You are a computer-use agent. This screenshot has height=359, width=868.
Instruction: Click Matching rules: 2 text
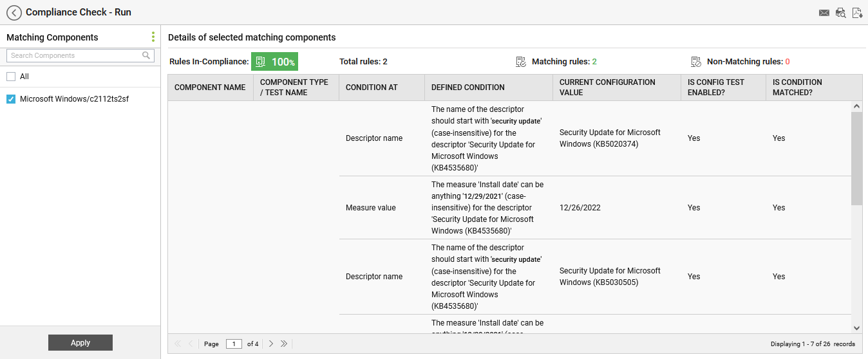pos(564,62)
